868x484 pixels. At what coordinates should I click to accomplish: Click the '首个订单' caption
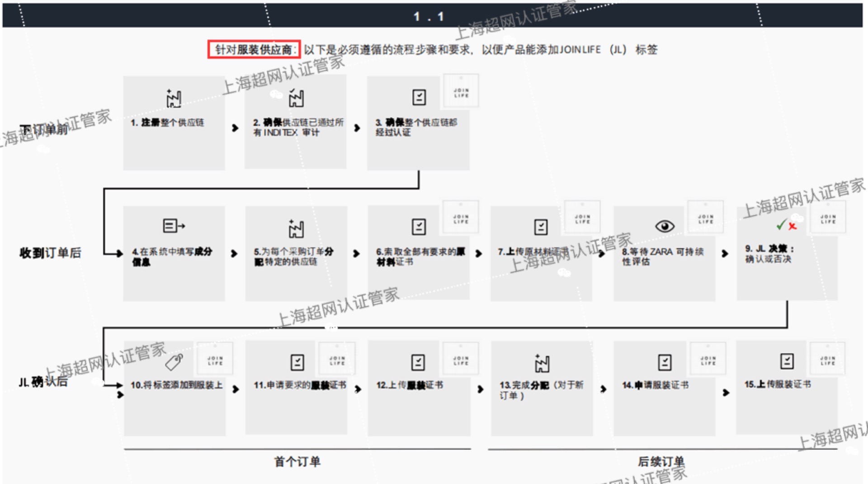(x=297, y=462)
